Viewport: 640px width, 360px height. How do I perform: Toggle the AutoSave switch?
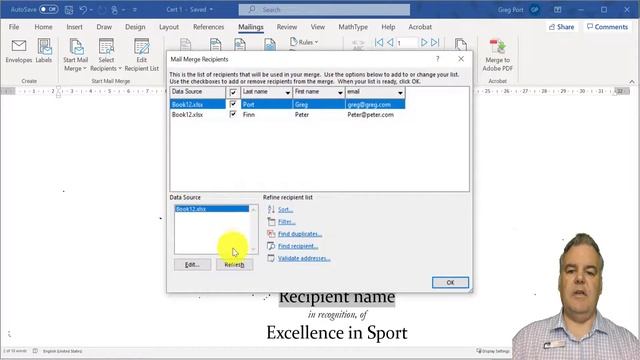pyautogui.click(x=49, y=9)
